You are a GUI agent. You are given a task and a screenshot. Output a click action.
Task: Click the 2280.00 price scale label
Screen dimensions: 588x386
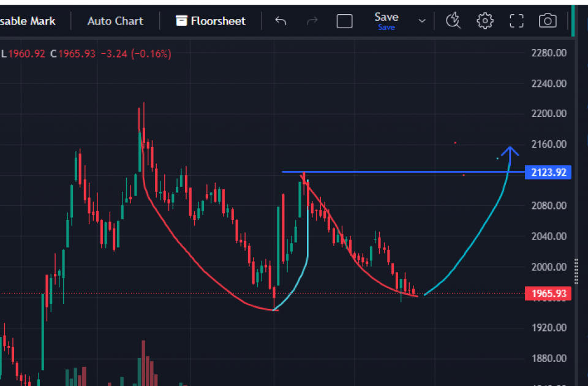click(x=549, y=53)
